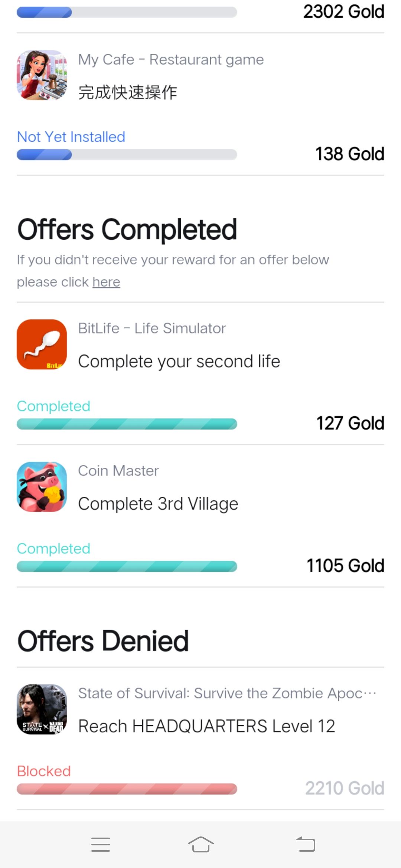
Task: Select the 2302 Gold reward amount
Action: (344, 11)
